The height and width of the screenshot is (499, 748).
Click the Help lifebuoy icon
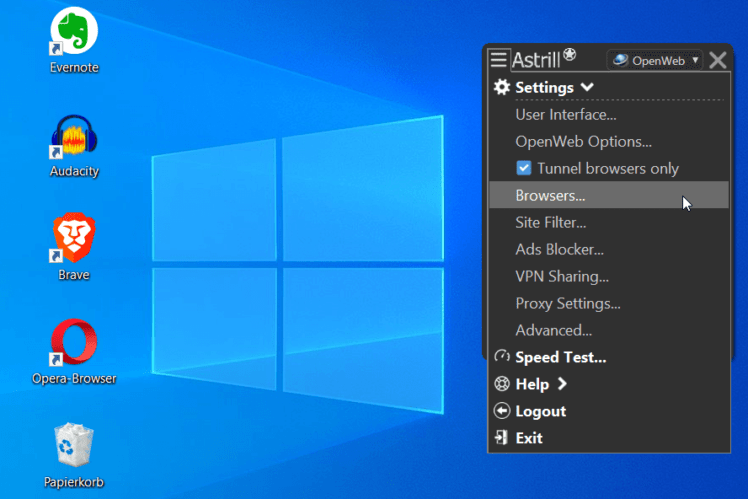(x=502, y=384)
